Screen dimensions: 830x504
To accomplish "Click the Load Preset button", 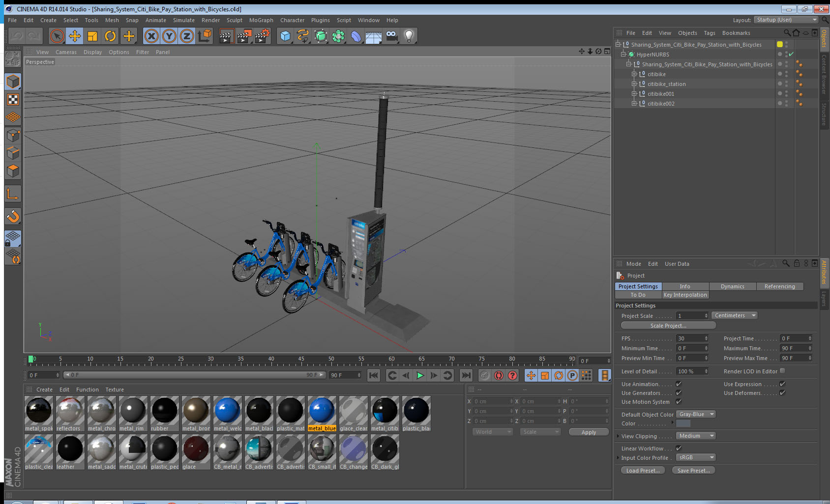I will [643, 470].
